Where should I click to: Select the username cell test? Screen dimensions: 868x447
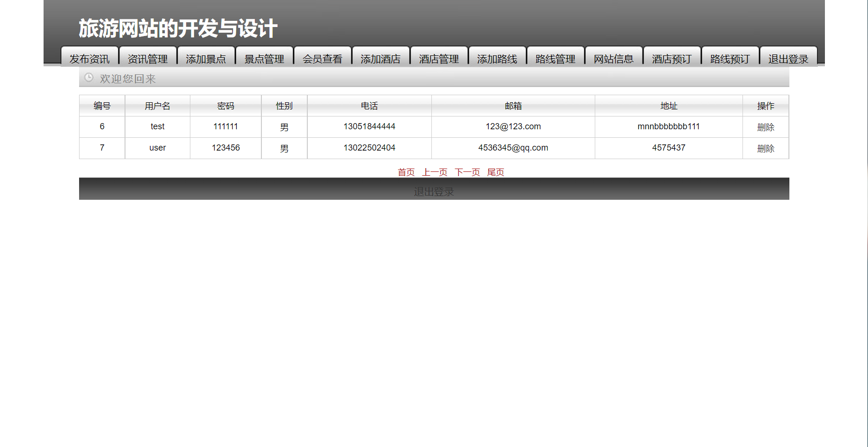point(158,127)
